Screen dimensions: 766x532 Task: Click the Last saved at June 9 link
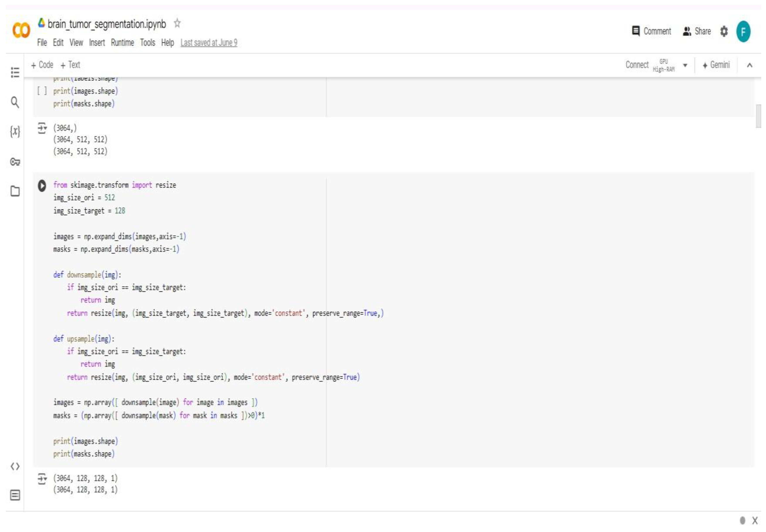coord(209,43)
